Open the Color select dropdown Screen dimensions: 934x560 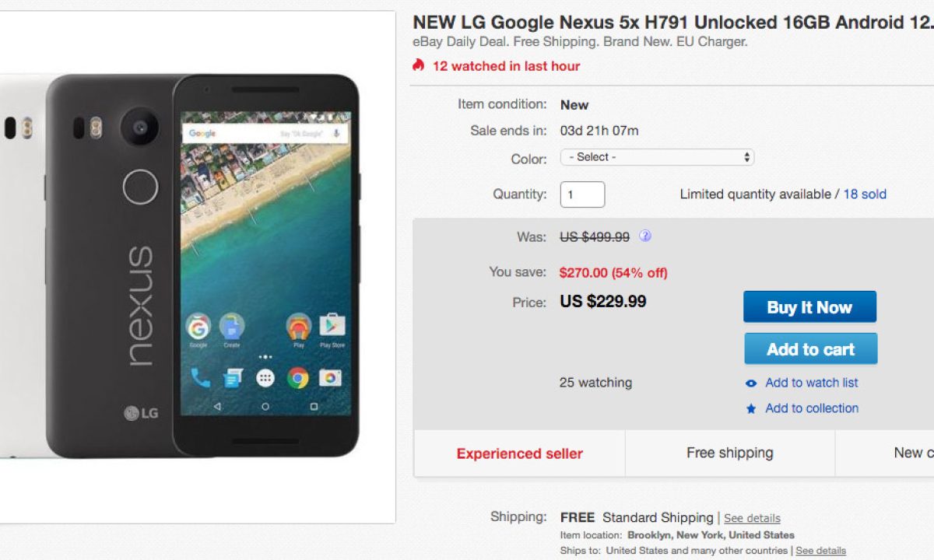pos(657,157)
